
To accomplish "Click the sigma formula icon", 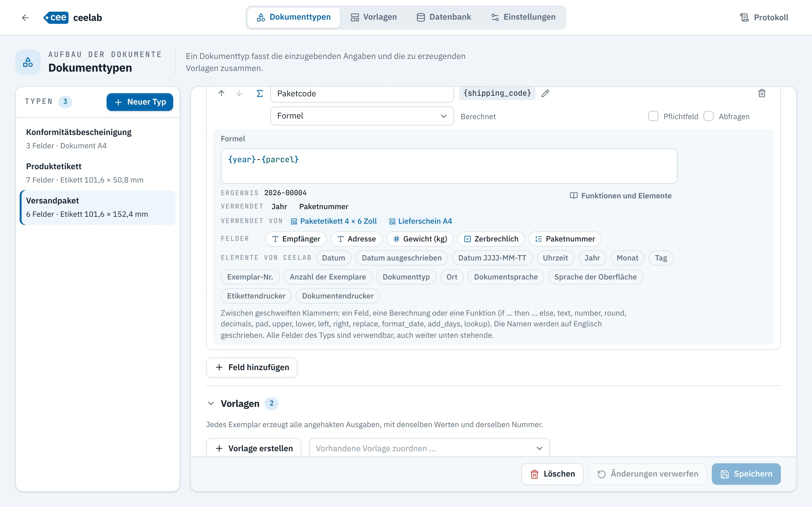I will click(x=260, y=93).
